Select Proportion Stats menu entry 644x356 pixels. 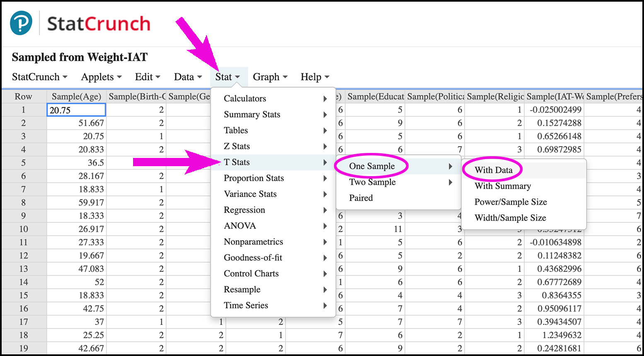tap(273, 178)
